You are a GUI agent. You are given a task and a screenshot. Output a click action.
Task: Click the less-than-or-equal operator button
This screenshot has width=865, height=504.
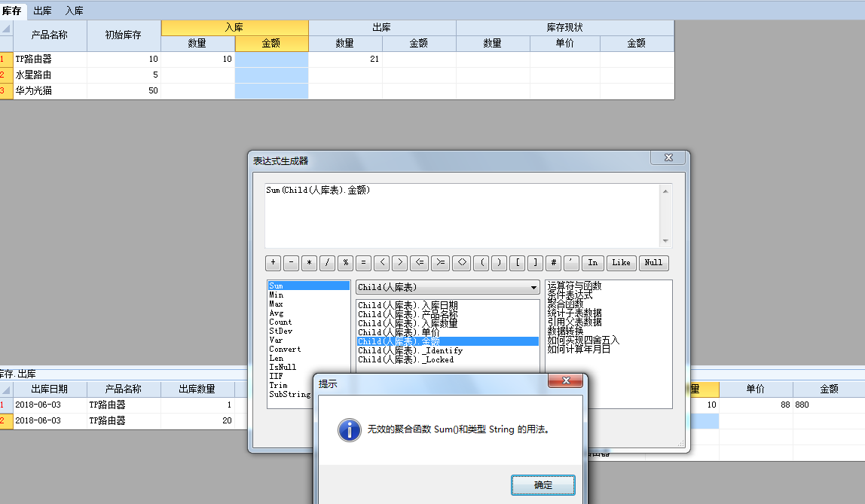[x=419, y=263]
